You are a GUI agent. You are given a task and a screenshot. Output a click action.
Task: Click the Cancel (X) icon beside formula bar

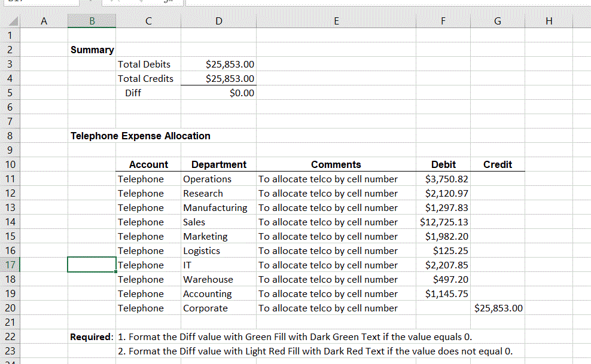coord(111,3)
